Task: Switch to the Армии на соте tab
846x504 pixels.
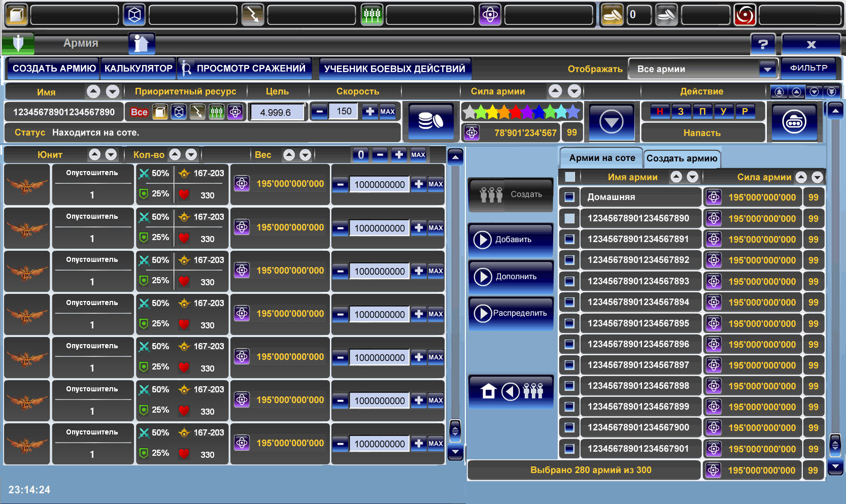Action: tap(601, 158)
